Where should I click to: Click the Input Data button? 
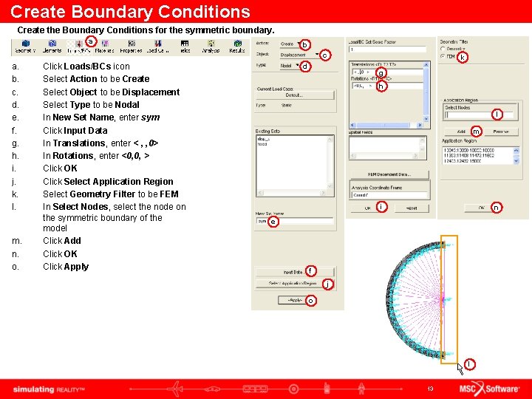(295, 272)
